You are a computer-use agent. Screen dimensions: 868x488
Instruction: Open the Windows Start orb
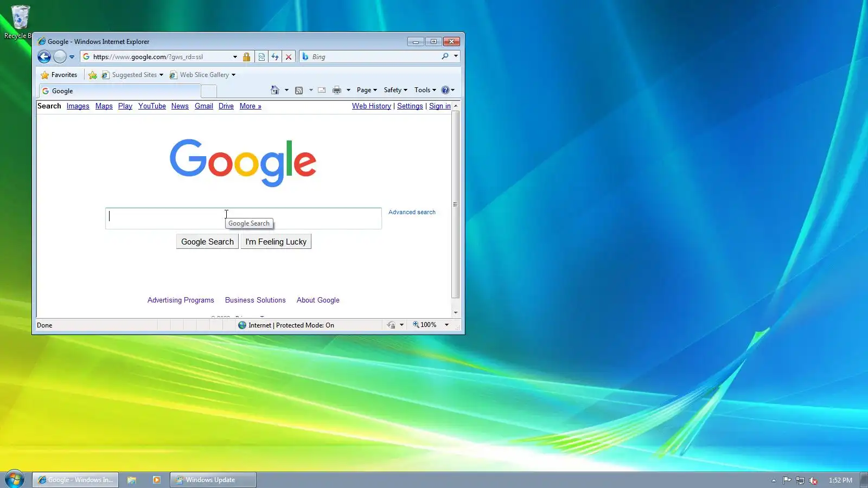coord(15,480)
